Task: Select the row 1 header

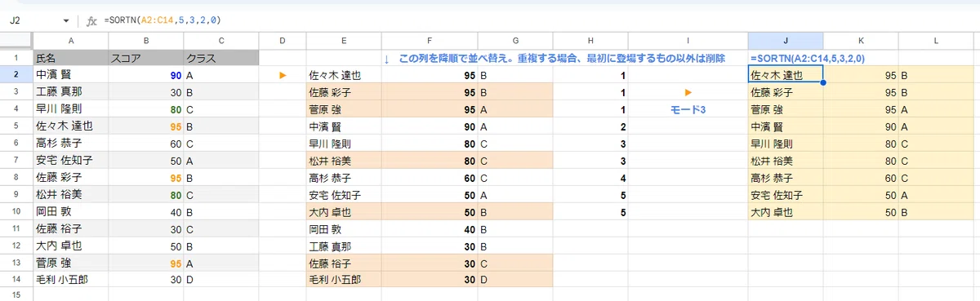Action: click(16, 58)
